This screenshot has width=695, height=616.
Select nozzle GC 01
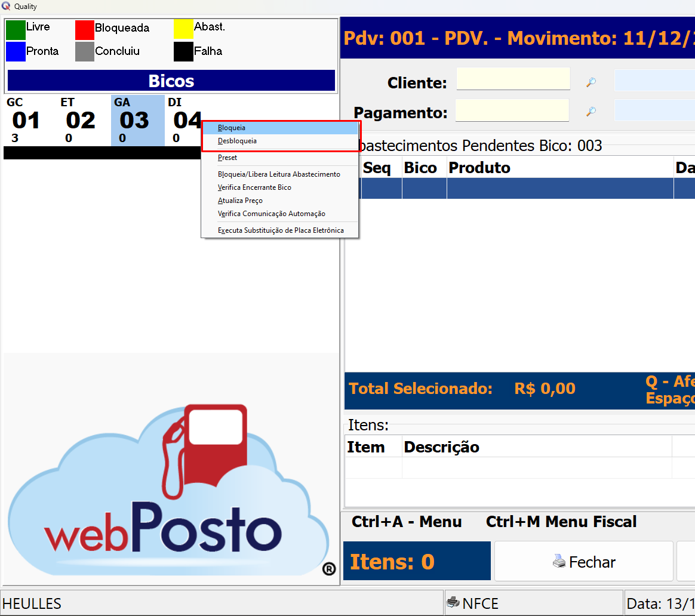pyautogui.click(x=30, y=121)
